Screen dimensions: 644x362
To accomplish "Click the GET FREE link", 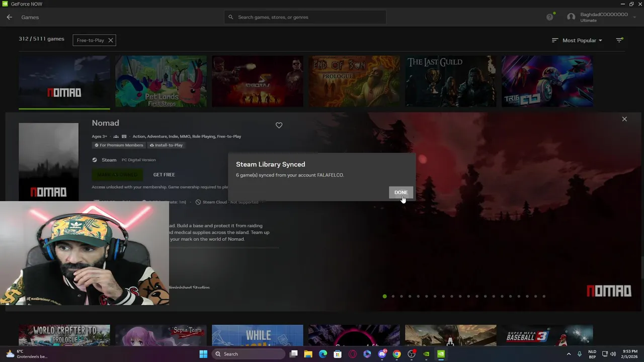I will (x=164, y=174).
